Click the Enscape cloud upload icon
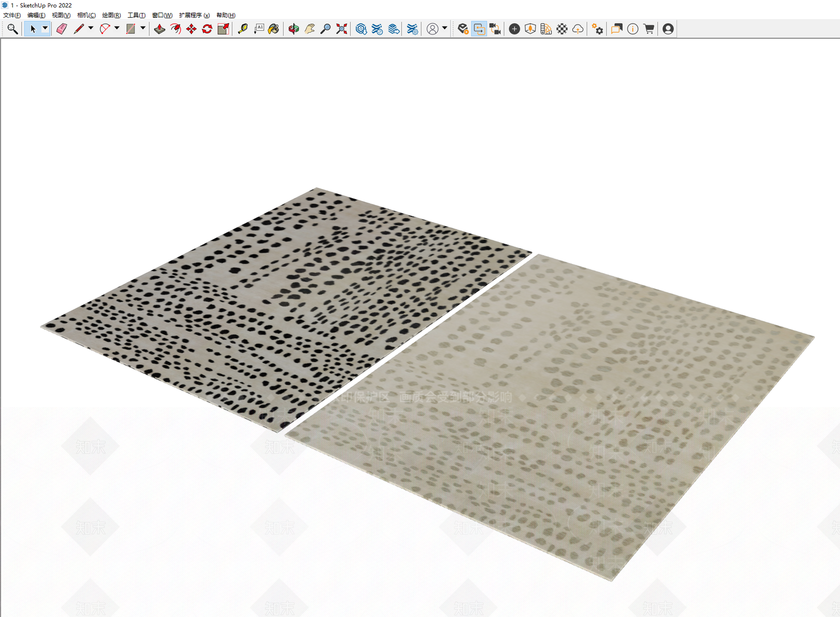 577,29
